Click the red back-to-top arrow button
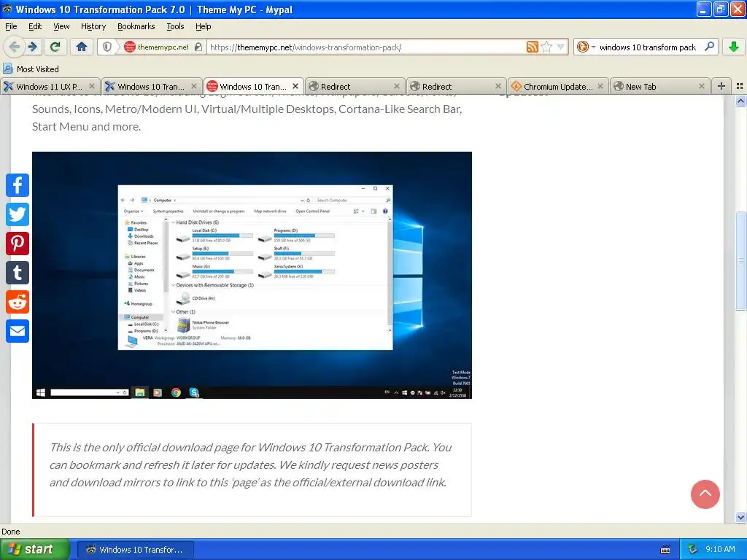This screenshot has height=560, width=747. click(x=705, y=494)
